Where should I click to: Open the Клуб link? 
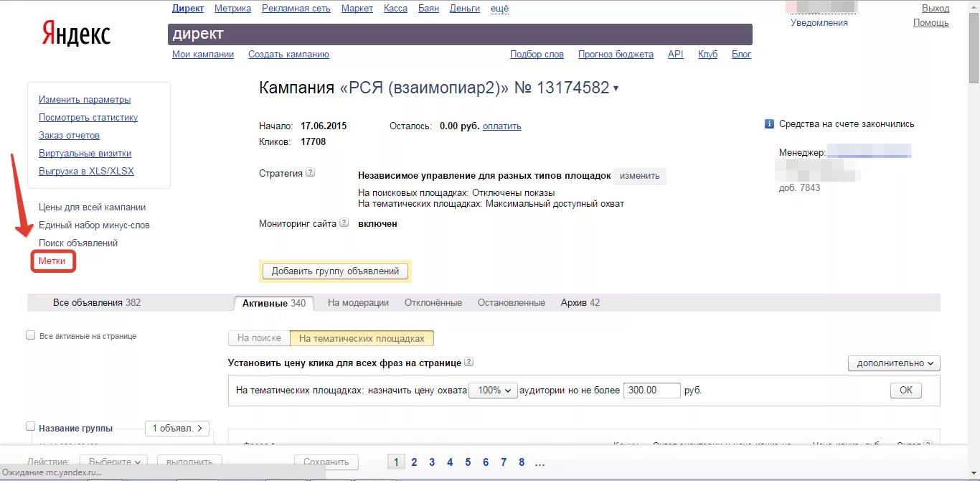707,55
